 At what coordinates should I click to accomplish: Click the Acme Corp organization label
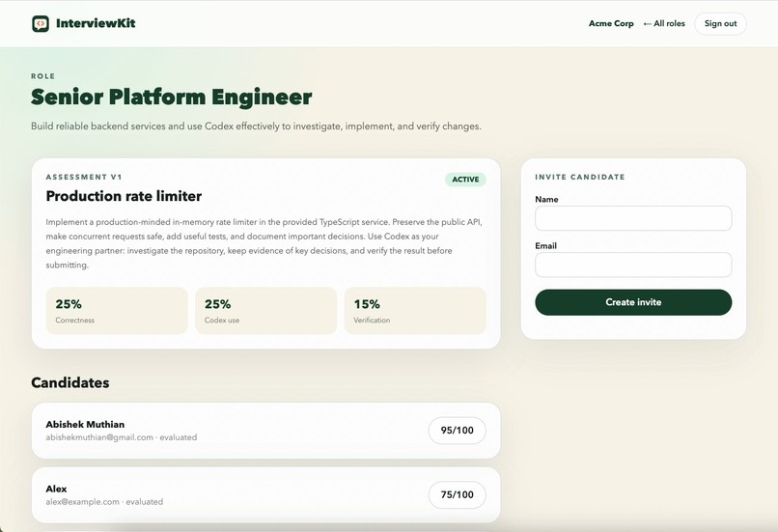pyautogui.click(x=611, y=23)
